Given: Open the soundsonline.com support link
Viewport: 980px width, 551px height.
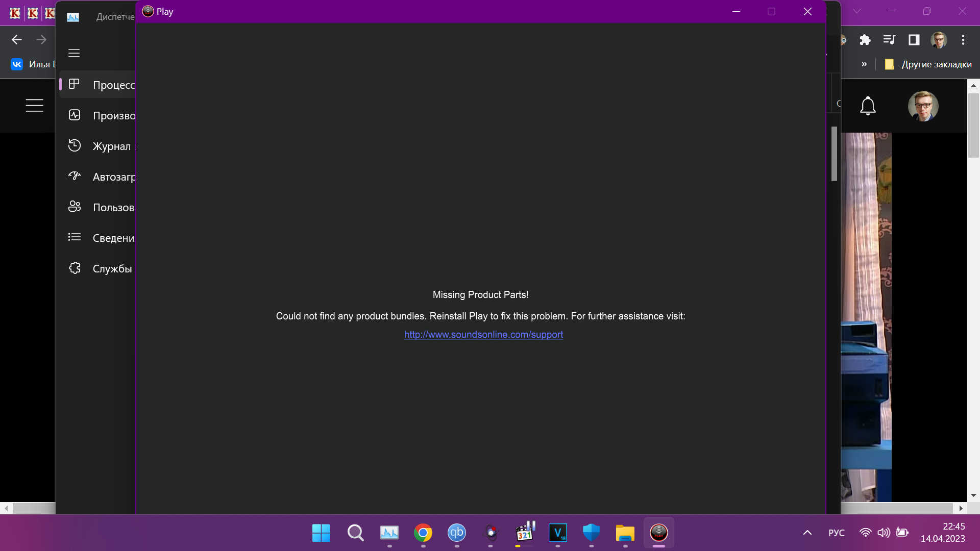Looking at the screenshot, I should coord(483,335).
